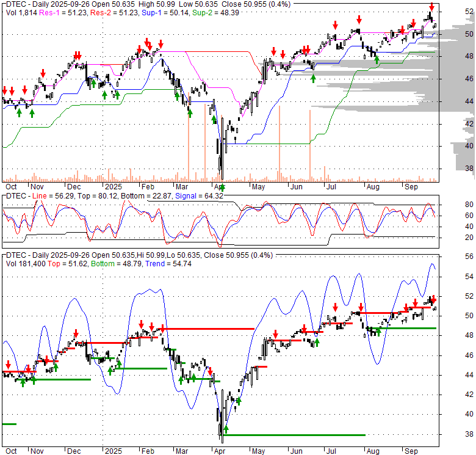This screenshot has width=476, height=455.
Task: Click the Vol 181,400 value
Action: (26, 264)
